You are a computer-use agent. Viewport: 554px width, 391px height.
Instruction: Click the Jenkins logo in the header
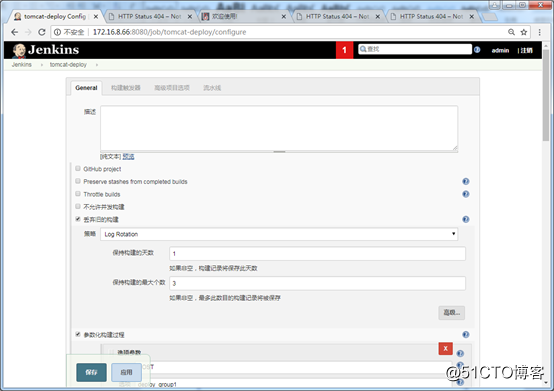(46, 50)
